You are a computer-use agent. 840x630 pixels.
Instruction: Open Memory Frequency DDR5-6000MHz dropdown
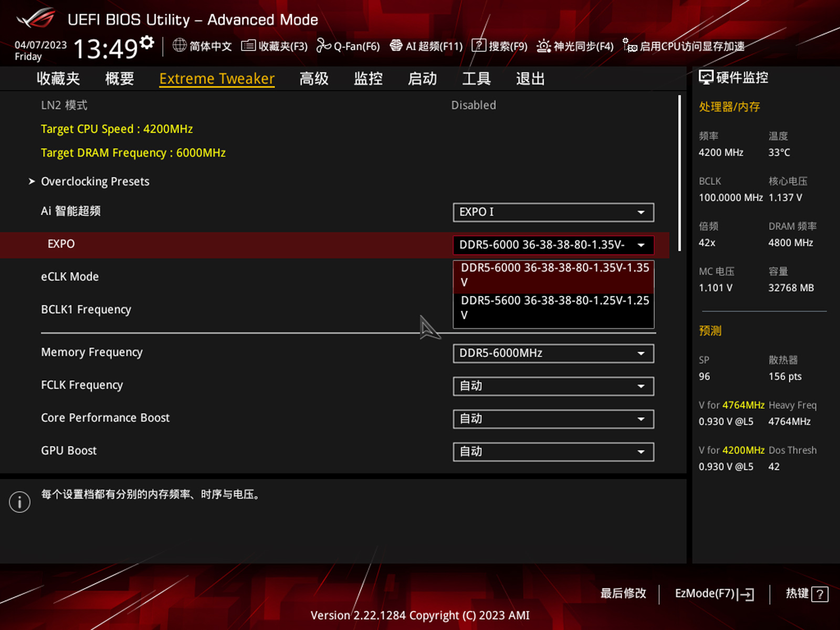tap(553, 353)
